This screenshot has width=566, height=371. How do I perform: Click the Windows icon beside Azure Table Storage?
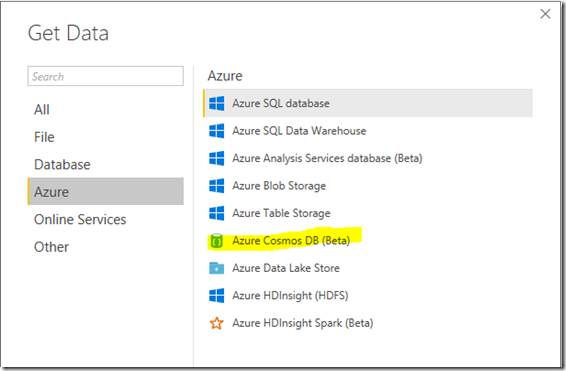click(217, 213)
